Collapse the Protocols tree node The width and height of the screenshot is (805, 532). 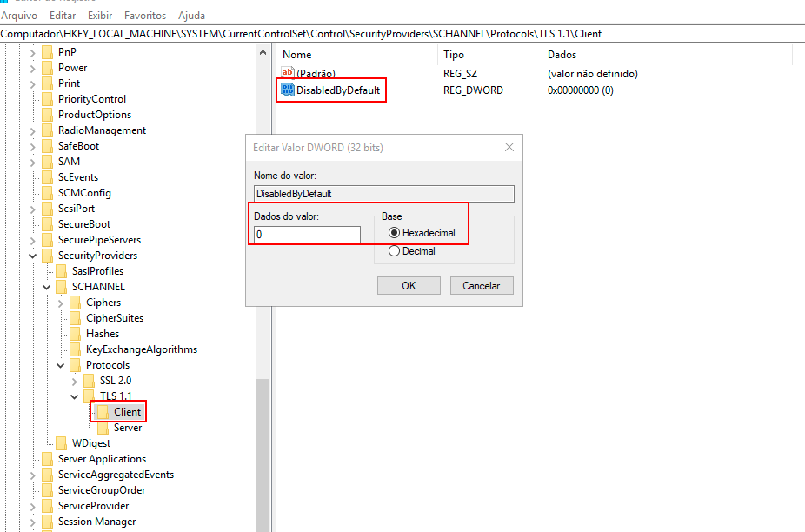point(61,366)
